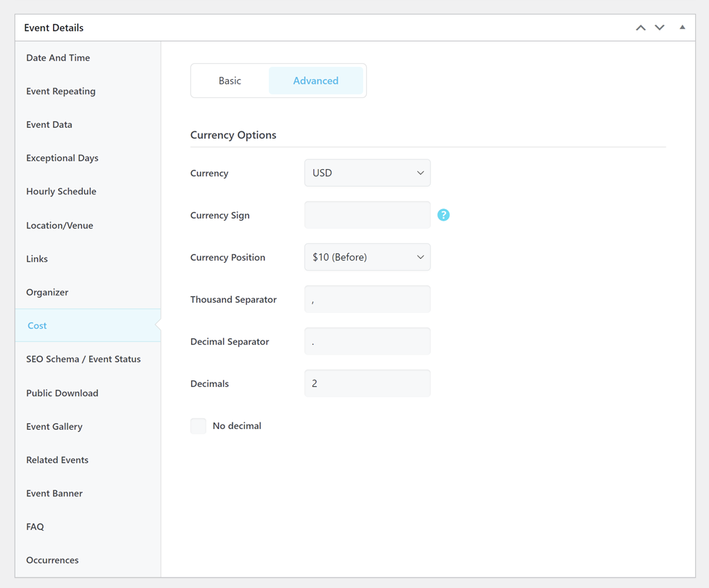Select Location/Venue in the sidebar

point(60,226)
